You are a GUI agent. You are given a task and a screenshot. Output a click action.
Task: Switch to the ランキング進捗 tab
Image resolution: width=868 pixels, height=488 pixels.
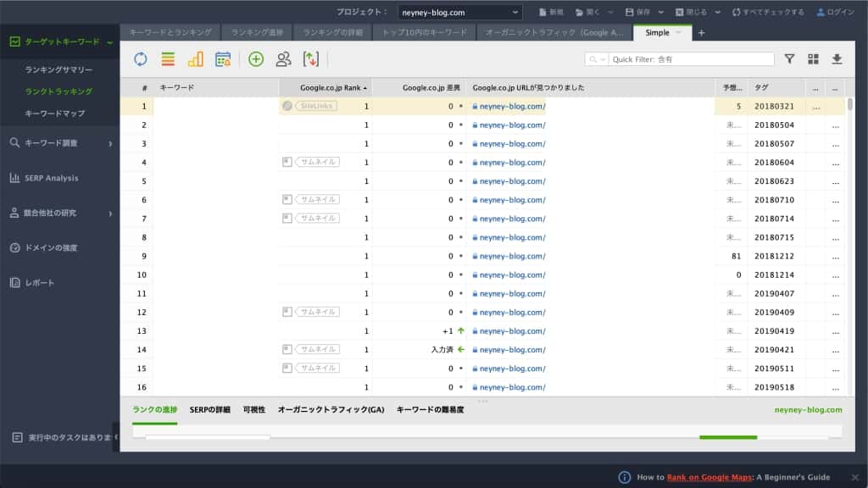[257, 32]
